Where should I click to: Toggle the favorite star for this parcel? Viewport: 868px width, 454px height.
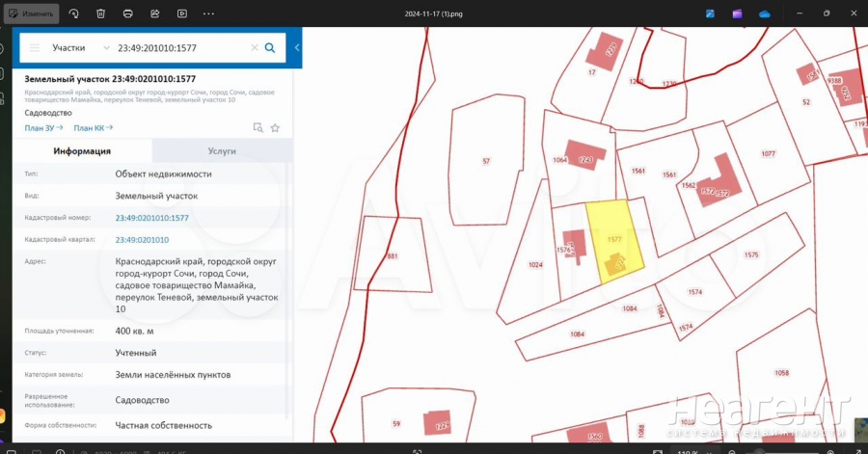click(275, 127)
